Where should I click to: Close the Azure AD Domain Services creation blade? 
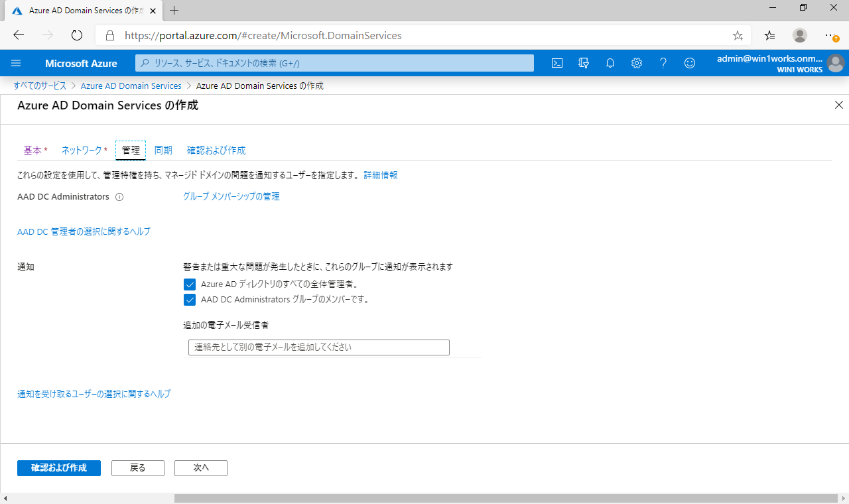[839, 105]
